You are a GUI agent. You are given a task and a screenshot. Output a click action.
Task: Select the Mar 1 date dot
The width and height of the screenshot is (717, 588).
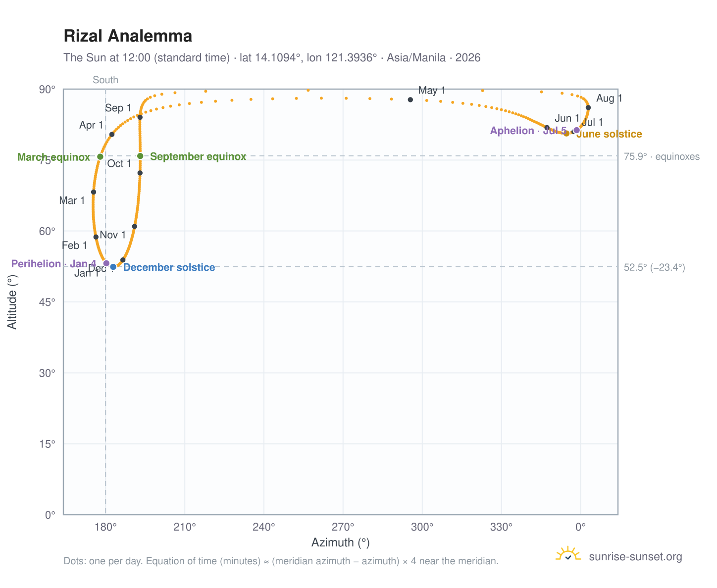94,192
